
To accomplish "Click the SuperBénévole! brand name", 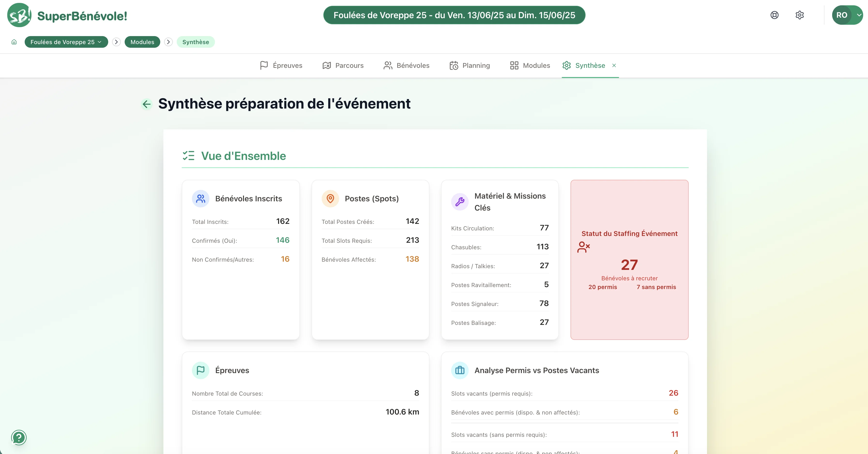I will click(x=82, y=16).
